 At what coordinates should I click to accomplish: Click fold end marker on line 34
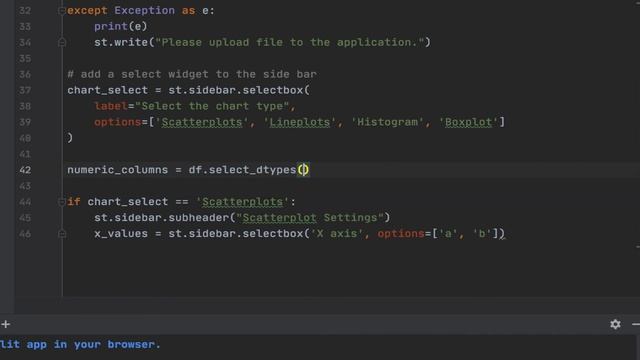click(62, 42)
